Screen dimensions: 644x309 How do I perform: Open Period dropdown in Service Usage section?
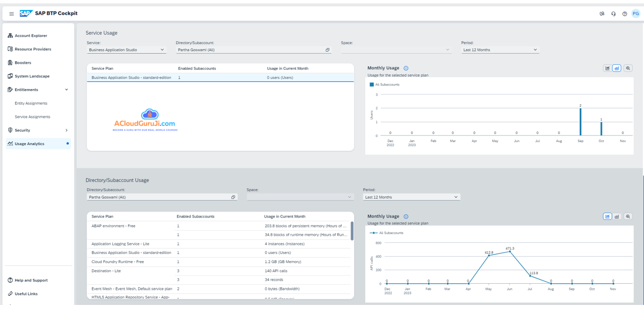point(500,50)
